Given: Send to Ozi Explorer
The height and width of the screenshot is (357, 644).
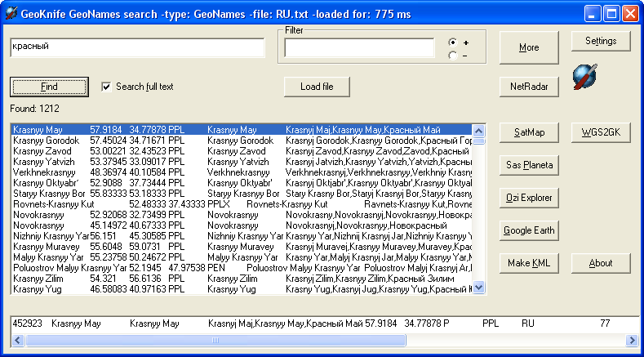Looking at the screenshot, I should click(529, 198).
